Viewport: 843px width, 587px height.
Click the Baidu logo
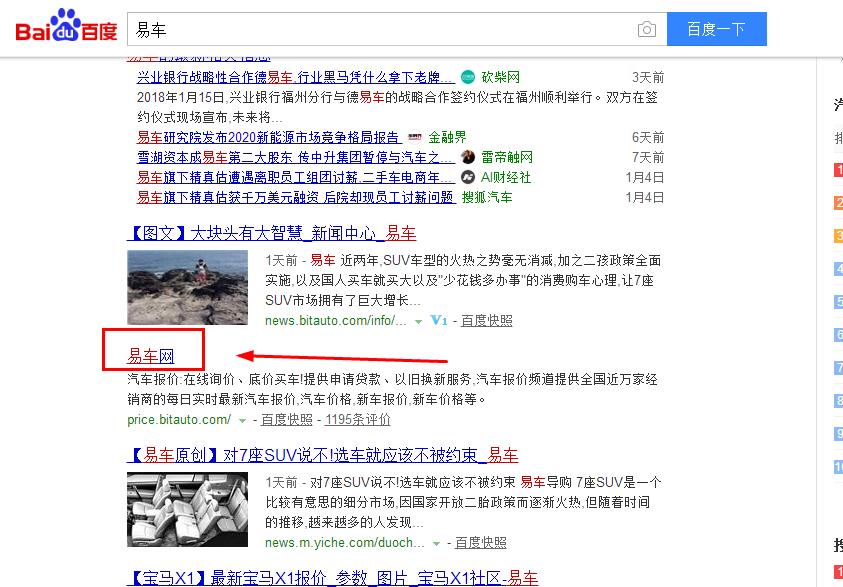click(x=66, y=26)
